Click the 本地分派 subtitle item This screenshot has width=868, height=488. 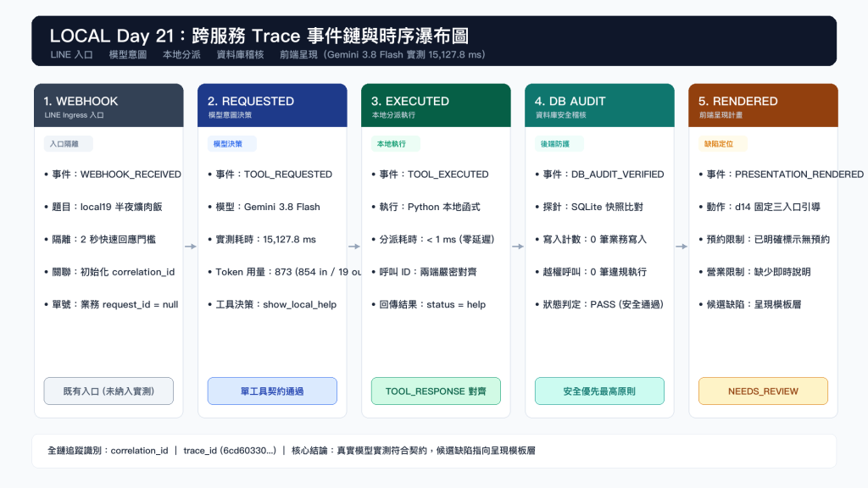point(181,55)
